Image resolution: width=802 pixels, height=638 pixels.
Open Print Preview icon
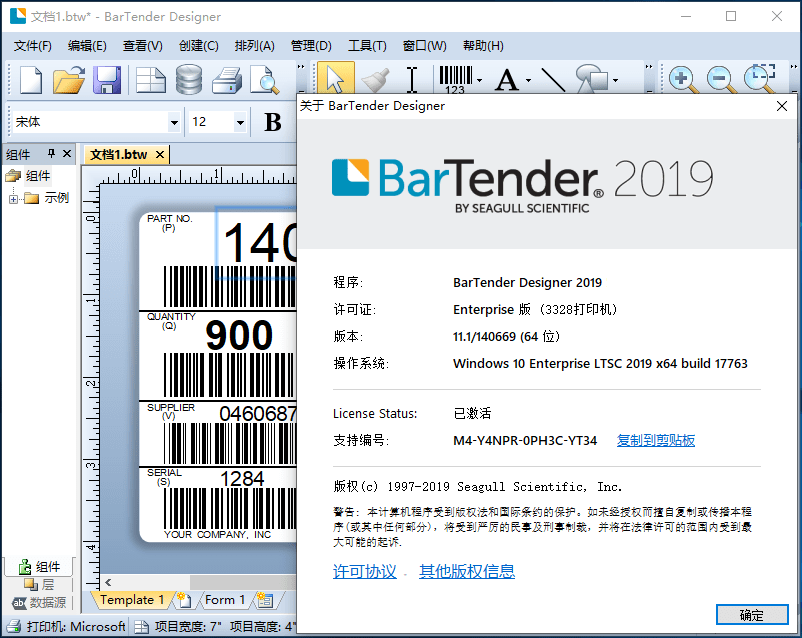pyautogui.click(x=265, y=80)
